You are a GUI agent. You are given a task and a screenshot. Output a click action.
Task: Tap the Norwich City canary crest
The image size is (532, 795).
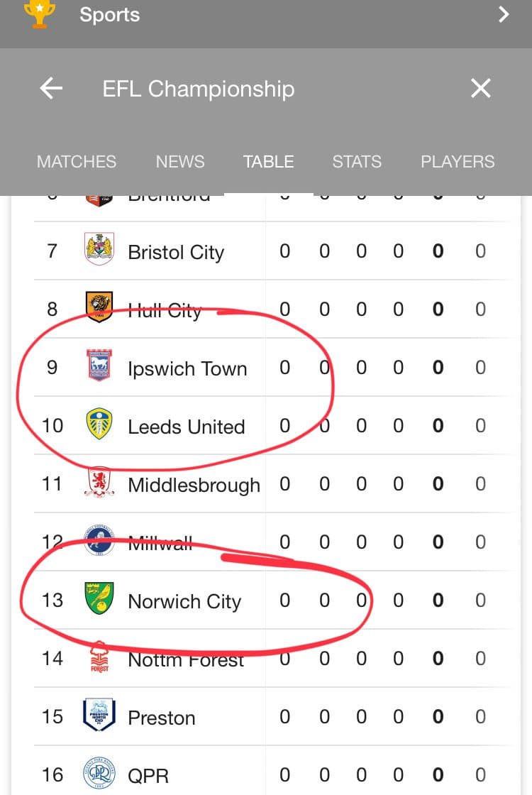[x=99, y=598]
